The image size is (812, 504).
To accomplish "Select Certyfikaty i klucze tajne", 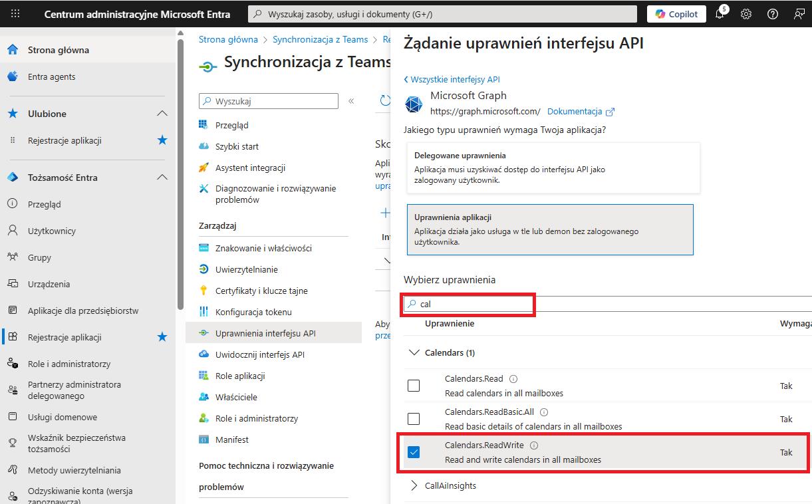I will tap(261, 291).
